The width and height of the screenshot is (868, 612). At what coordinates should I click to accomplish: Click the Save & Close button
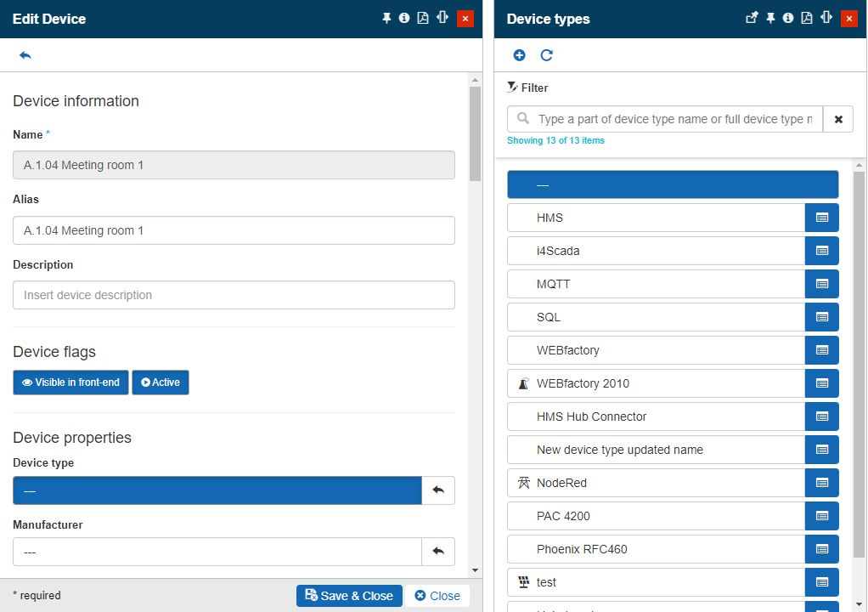pyautogui.click(x=348, y=596)
